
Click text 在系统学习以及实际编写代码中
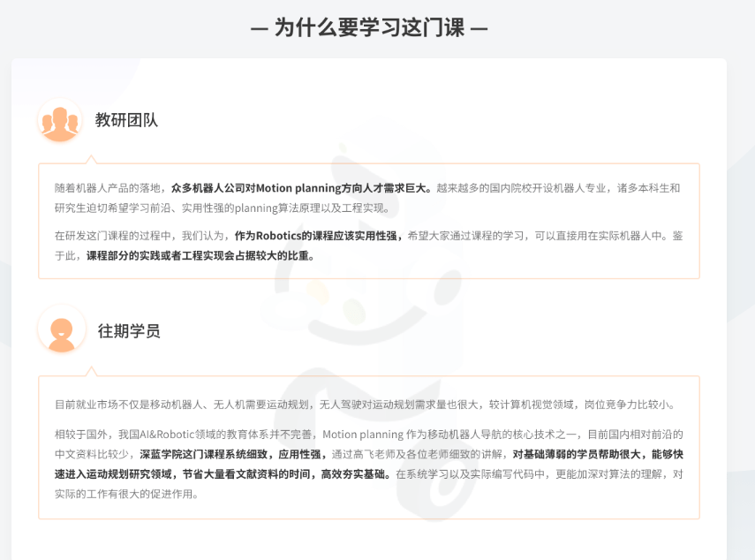click(471, 474)
